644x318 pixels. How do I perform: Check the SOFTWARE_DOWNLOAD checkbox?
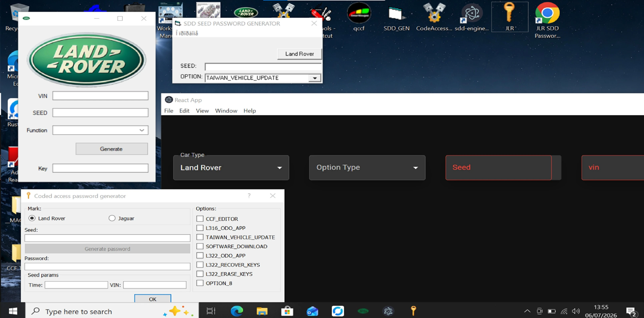coord(200,246)
